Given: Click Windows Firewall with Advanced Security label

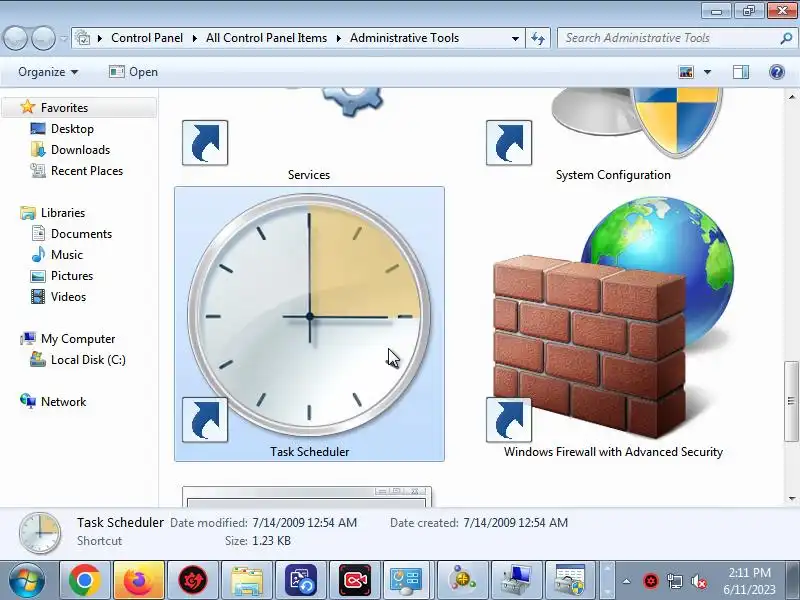Looking at the screenshot, I should click(x=613, y=452).
